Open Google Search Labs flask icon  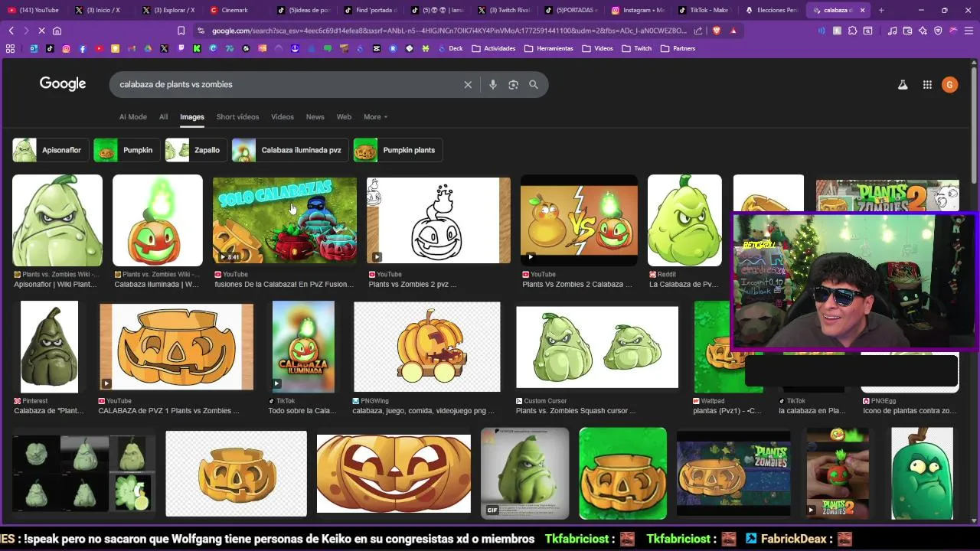[x=903, y=85]
